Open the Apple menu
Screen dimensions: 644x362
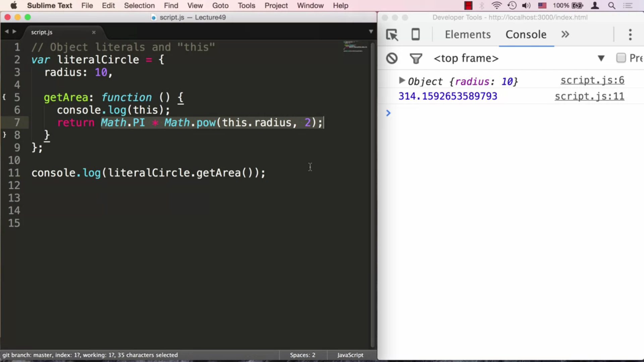14,5
